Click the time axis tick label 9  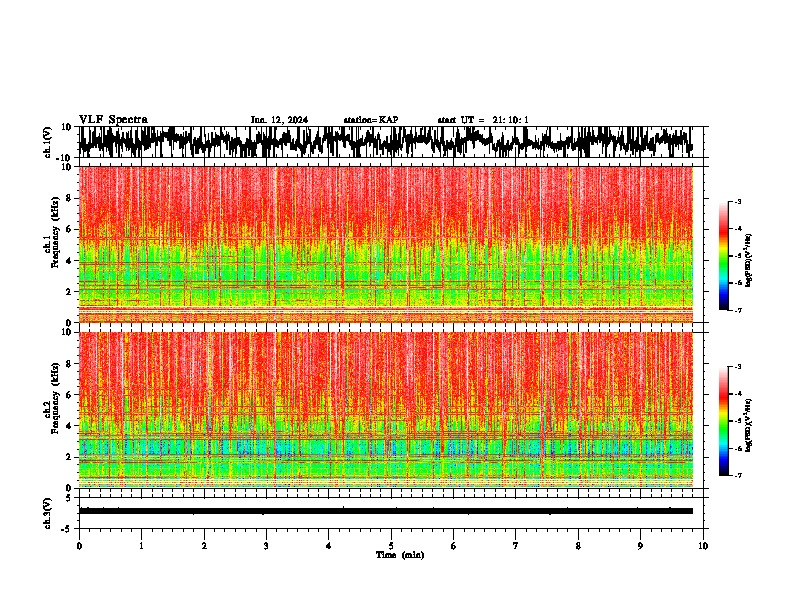tap(640, 546)
